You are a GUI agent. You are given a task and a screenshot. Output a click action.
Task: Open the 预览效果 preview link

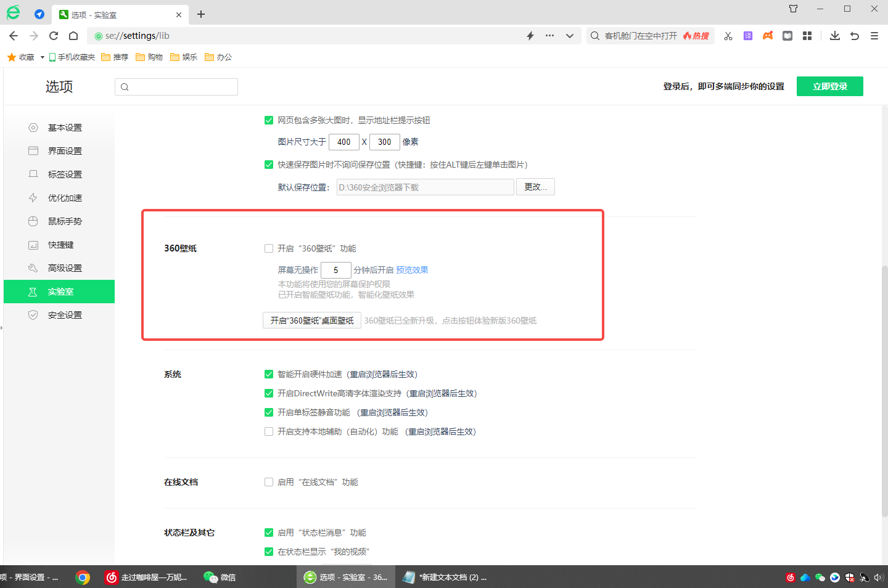click(x=412, y=270)
